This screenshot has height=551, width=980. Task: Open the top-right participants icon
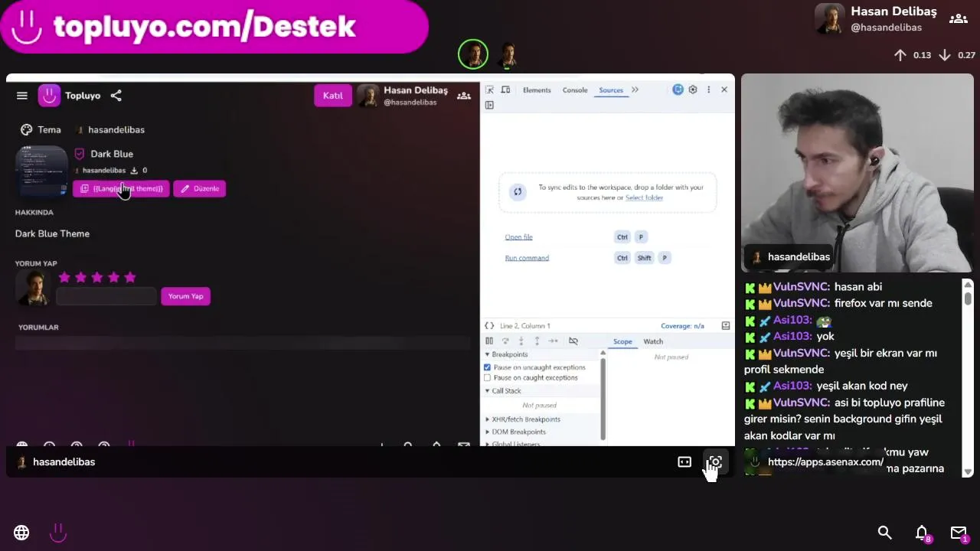pos(958,19)
